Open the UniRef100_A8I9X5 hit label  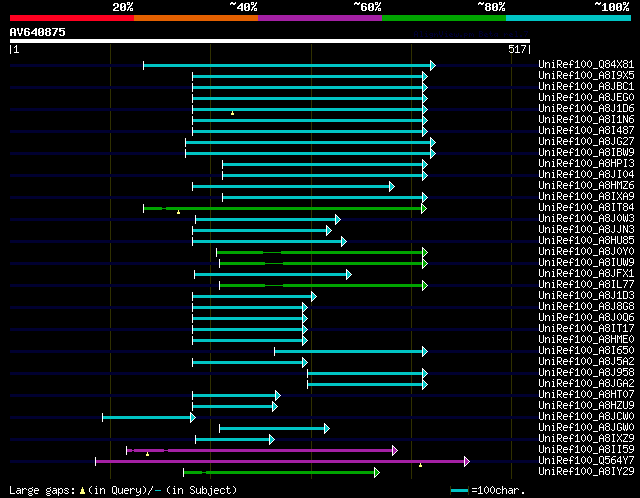[586, 76]
